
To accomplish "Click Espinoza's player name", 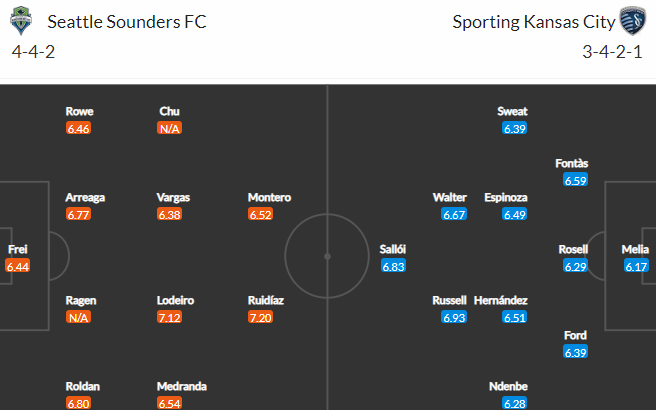I will point(506,197).
